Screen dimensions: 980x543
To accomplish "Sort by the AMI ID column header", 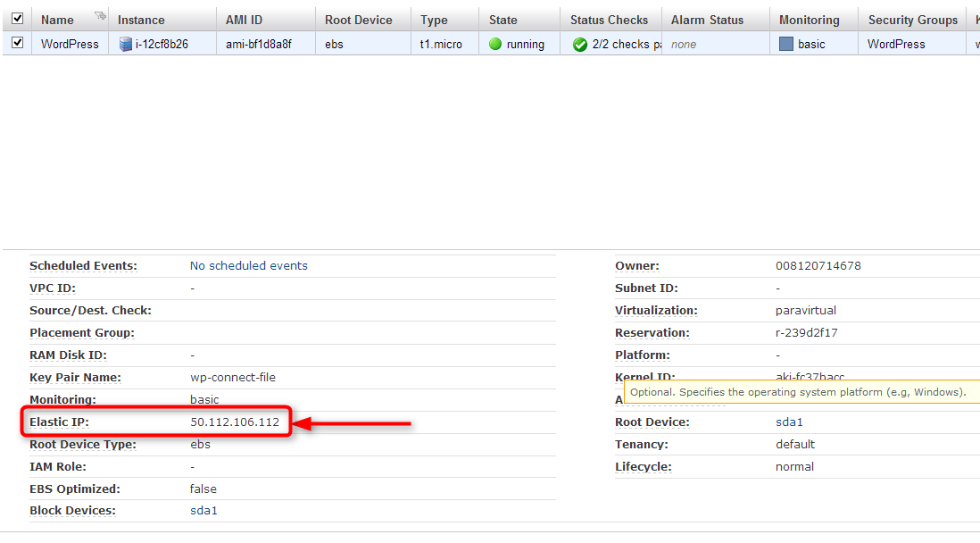I will pyautogui.click(x=244, y=20).
